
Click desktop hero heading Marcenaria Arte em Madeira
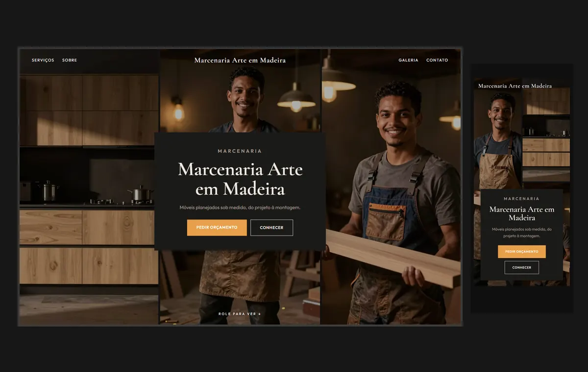coord(240,179)
